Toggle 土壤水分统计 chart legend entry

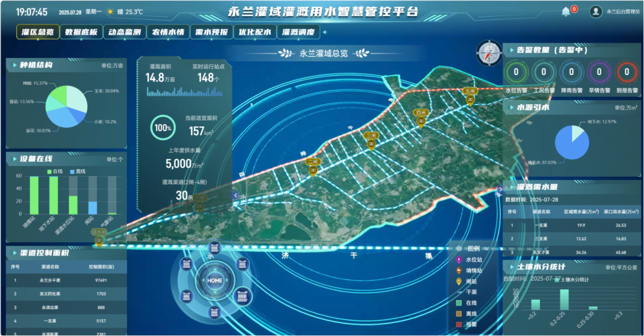tap(571, 280)
